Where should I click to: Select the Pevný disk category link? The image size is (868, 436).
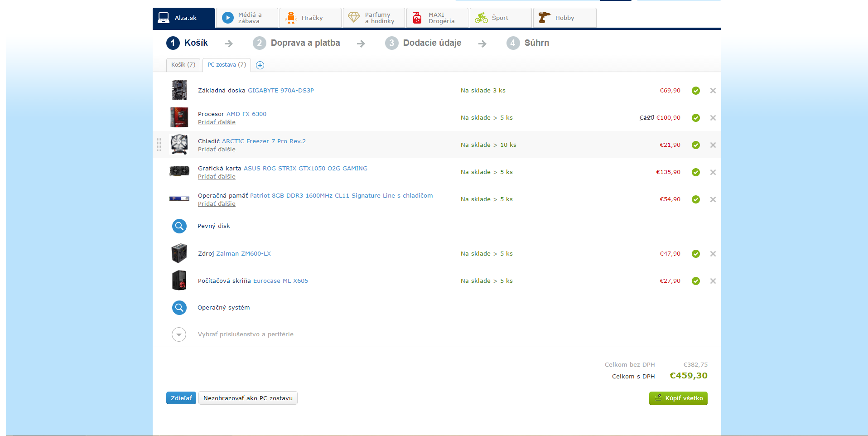(214, 226)
